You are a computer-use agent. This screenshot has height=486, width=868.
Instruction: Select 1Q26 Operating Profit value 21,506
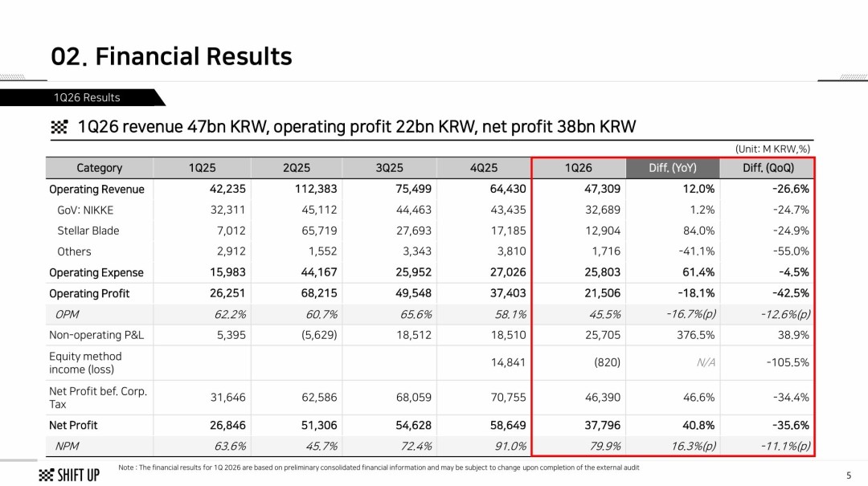point(602,293)
